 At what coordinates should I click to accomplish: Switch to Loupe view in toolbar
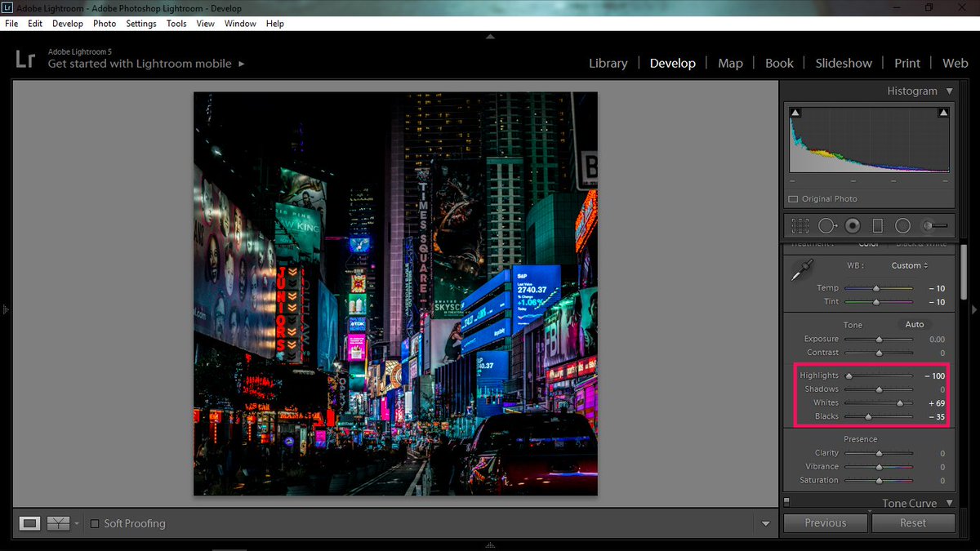[x=30, y=523]
